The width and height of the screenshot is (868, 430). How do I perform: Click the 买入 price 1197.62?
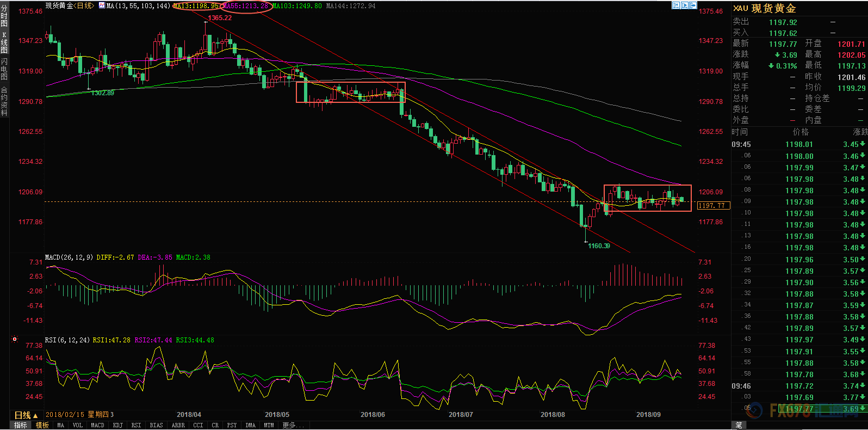[x=783, y=33]
